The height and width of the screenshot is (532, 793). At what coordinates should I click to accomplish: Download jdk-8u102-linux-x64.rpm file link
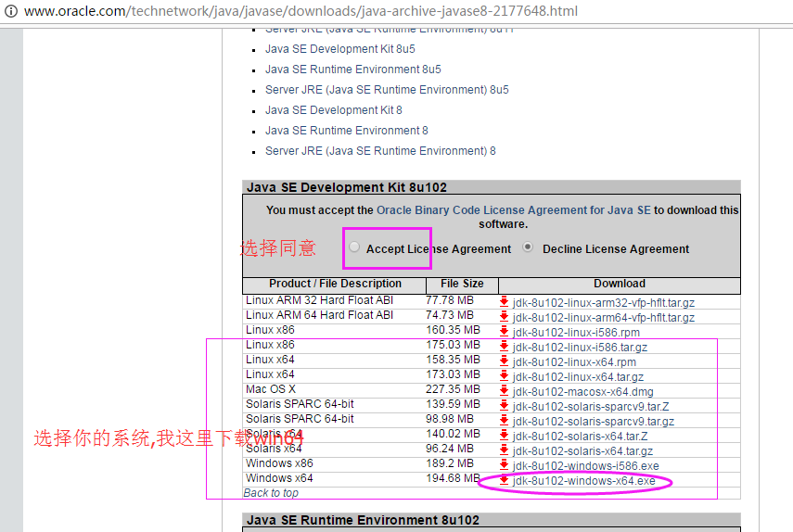point(574,362)
